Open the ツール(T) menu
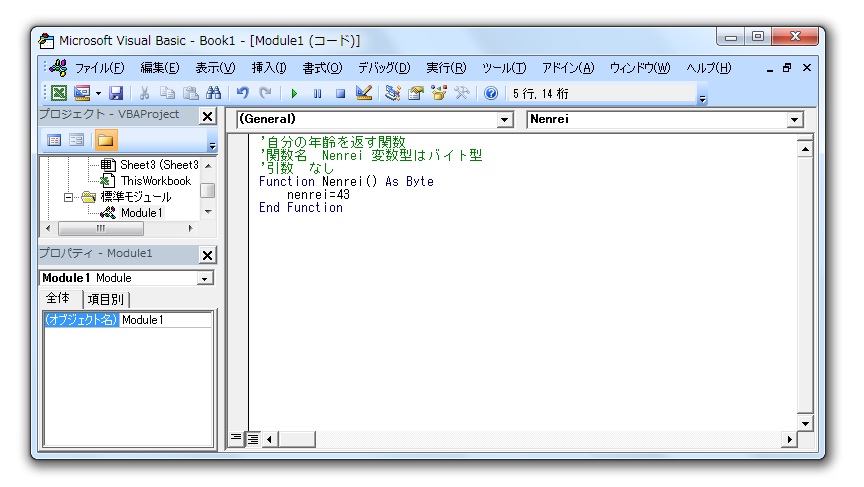Screen dimensions: 864x487 (x=504, y=68)
